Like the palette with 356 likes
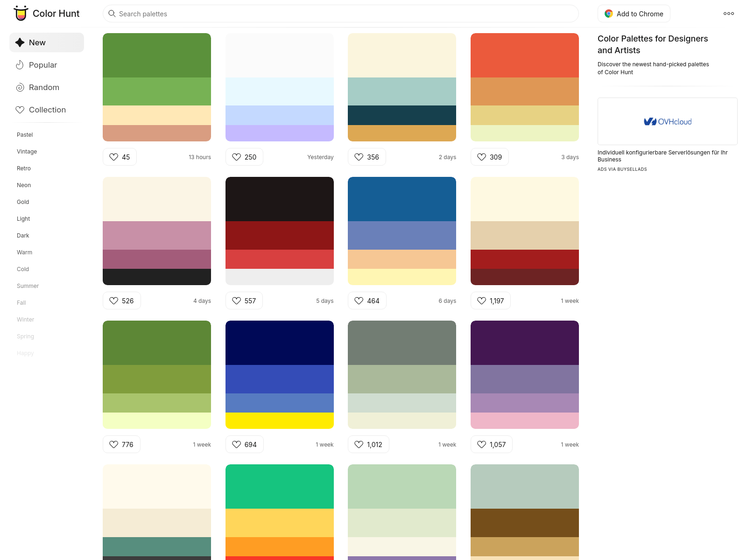Image resolution: width=747 pixels, height=560 pixels. click(x=366, y=157)
